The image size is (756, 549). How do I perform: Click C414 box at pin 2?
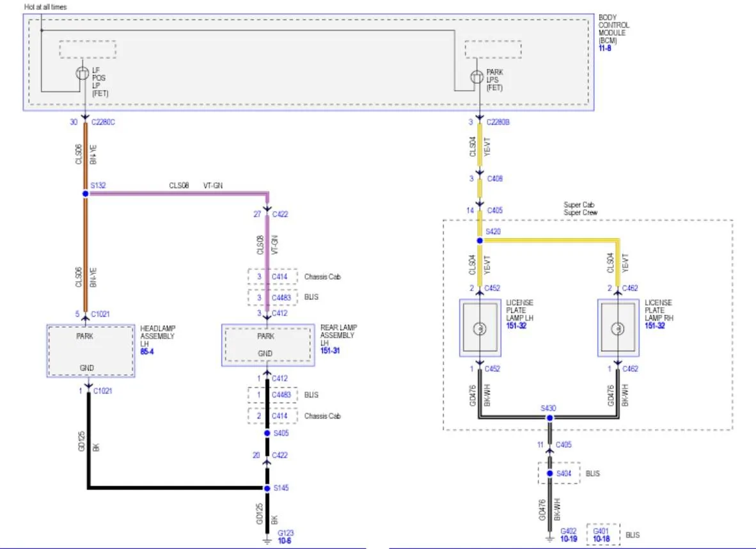tap(272, 416)
